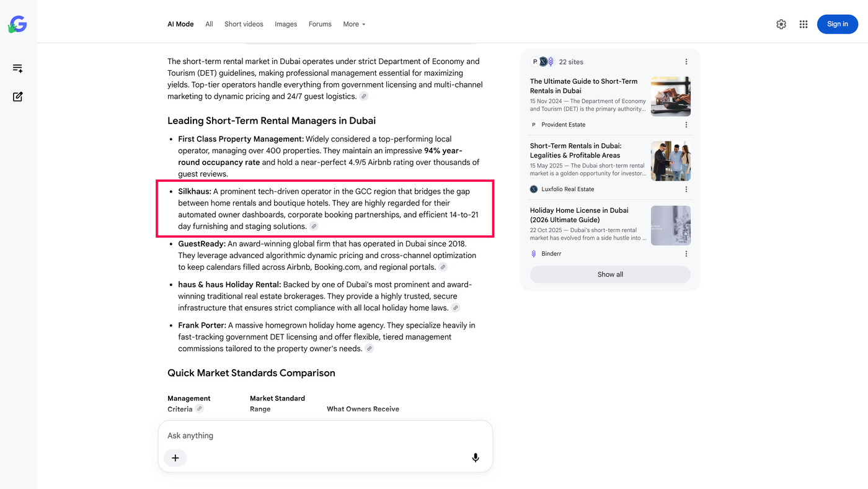Click the plus attachment button
The height and width of the screenshot is (489, 868).
[x=175, y=458]
